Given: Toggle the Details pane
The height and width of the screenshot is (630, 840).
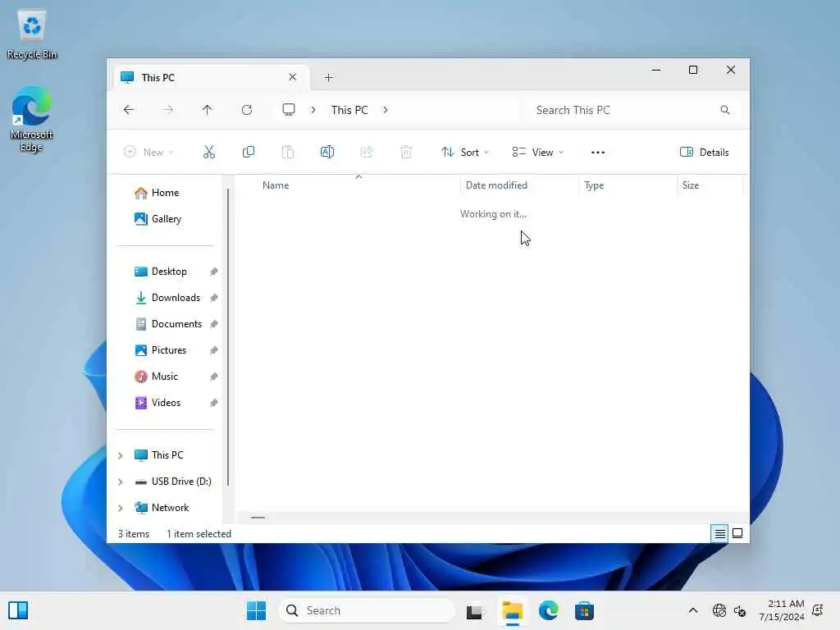Looking at the screenshot, I should (x=705, y=152).
